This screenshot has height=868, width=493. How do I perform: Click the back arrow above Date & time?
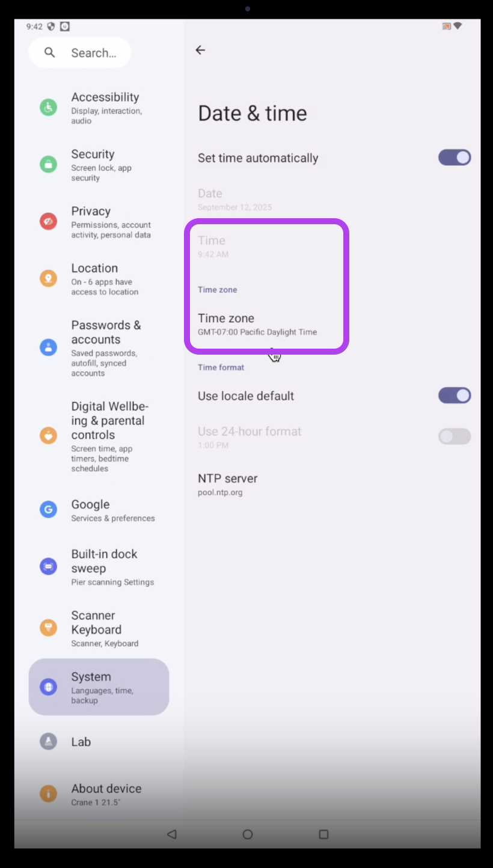coord(200,50)
